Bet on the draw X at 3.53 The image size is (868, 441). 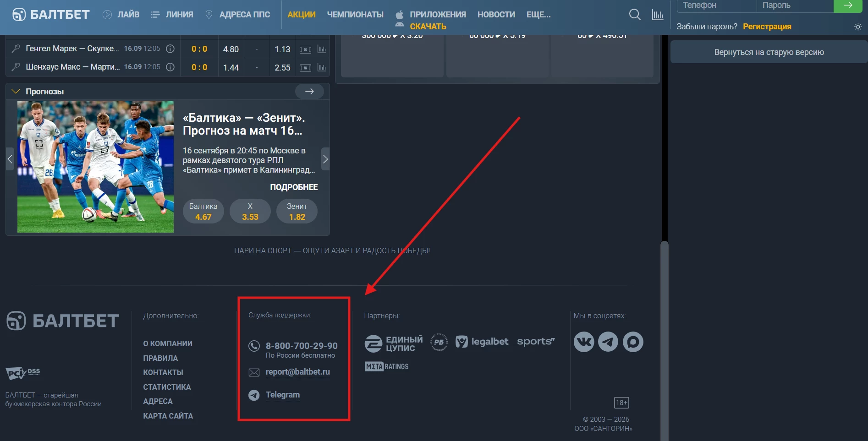250,212
